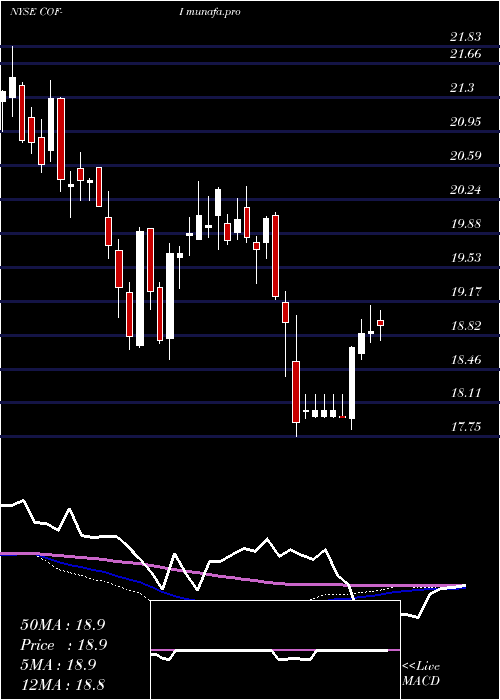The width and height of the screenshot is (500, 700).
Task: Click the NYSE COF- ticker label
Action: point(37,12)
